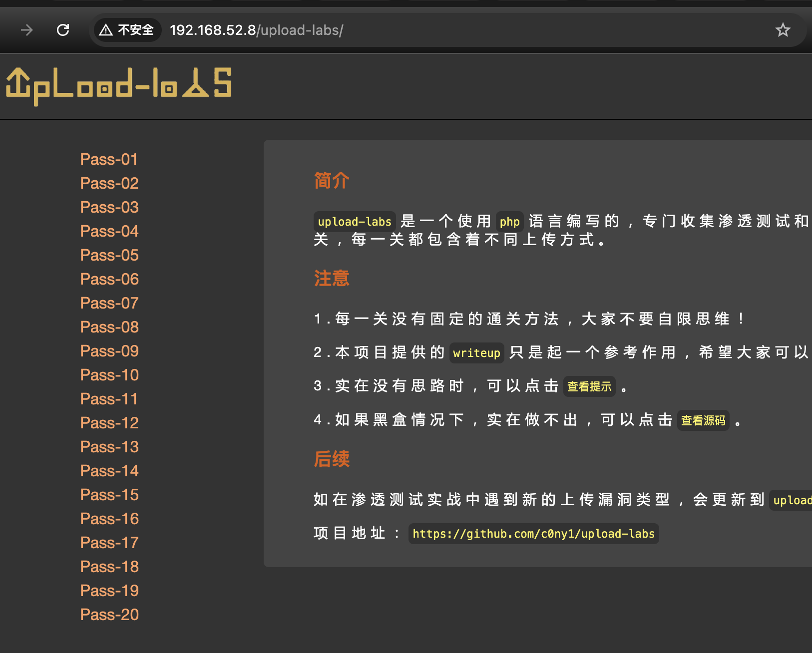Screen dimensions: 812x653
Task: Open the Pass-10 level
Action: coord(109,375)
